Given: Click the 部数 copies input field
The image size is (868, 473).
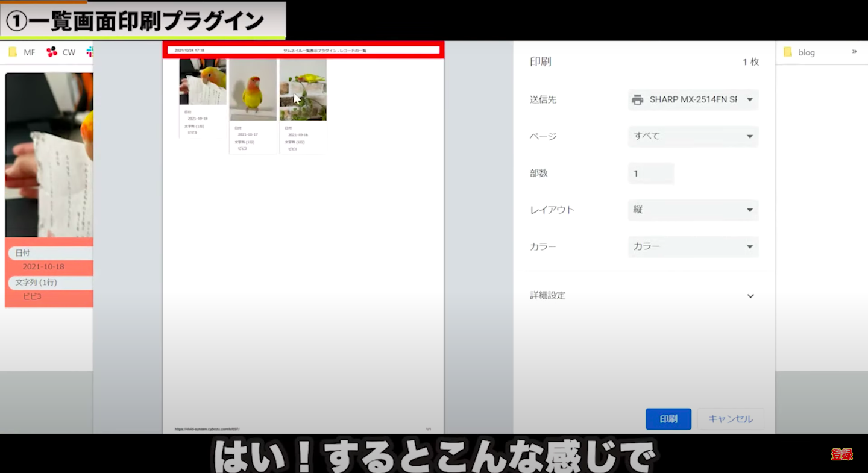Looking at the screenshot, I should (650, 174).
